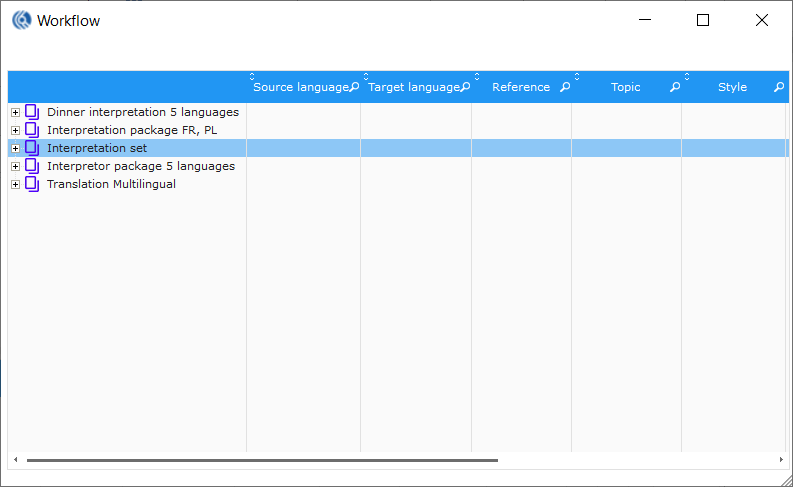Click search magnifier in Style column
793x487 pixels.
779,87
